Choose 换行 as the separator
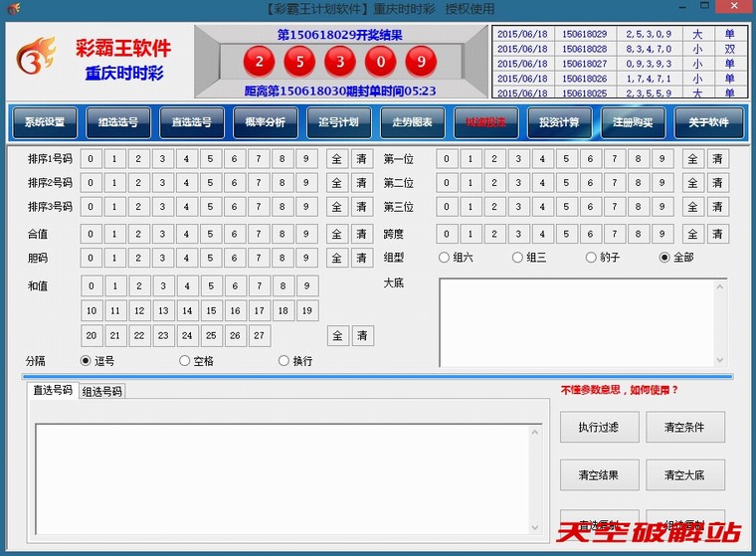This screenshot has width=756, height=556. (x=284, y=361)
